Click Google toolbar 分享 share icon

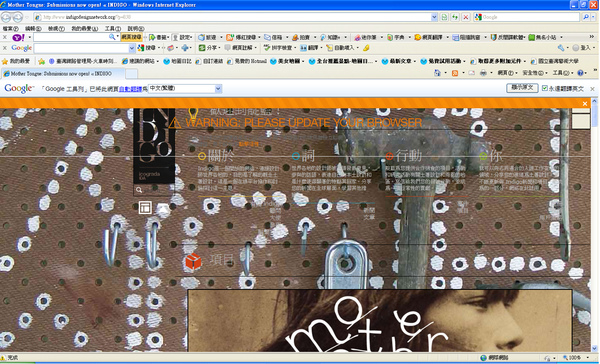[x=202, y=48]
